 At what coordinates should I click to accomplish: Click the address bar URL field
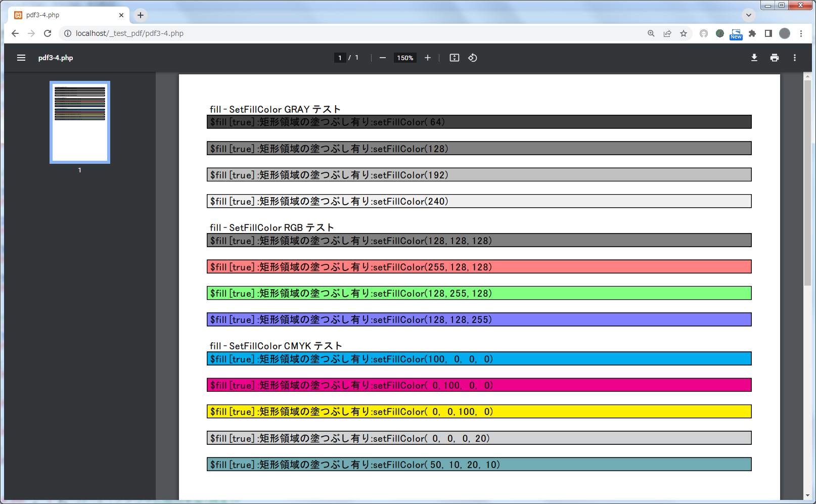354,33
